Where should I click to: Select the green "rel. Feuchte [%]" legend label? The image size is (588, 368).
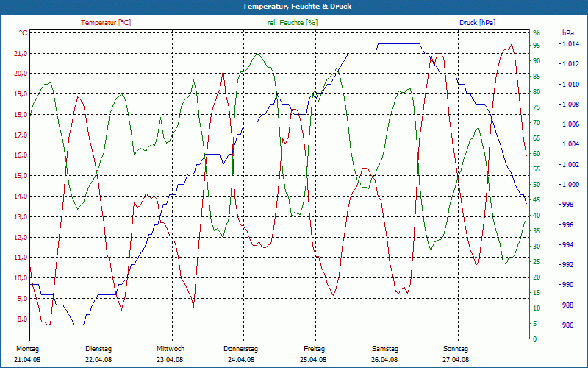(x=292, y=23)
